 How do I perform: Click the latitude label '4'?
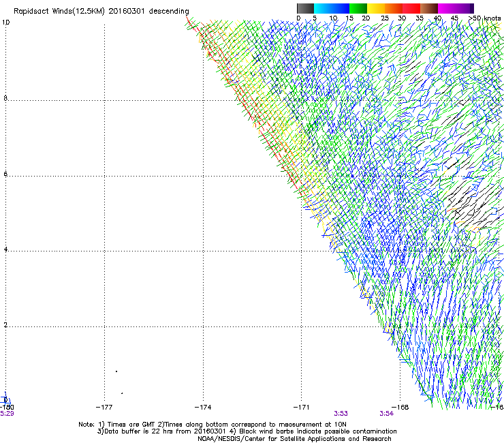click(x=5, y=249)
